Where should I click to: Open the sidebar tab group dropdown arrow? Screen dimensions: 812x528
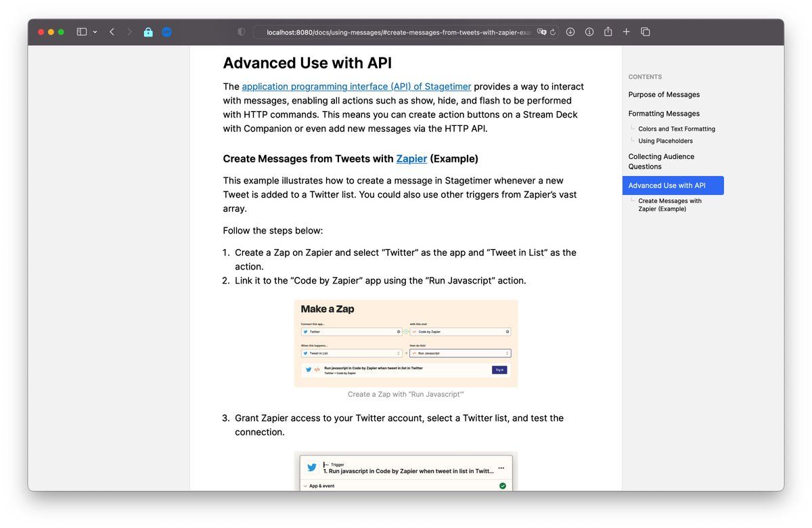95,32
